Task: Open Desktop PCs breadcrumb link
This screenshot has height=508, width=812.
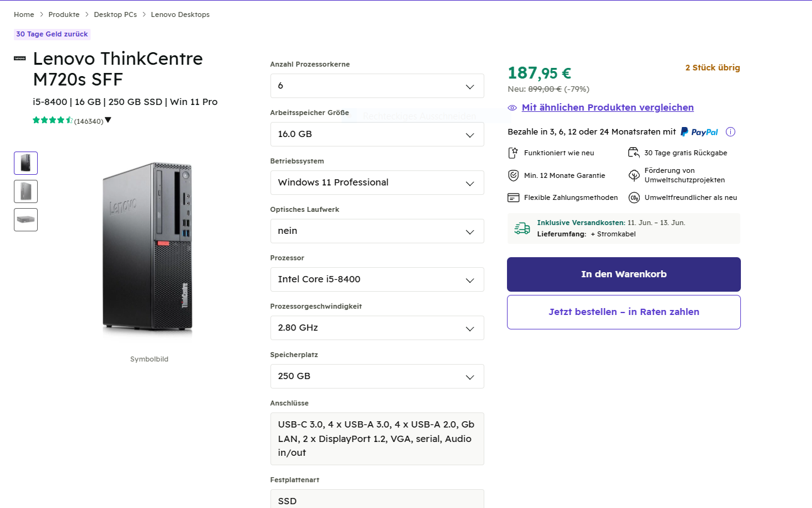Action: point(115,14)
